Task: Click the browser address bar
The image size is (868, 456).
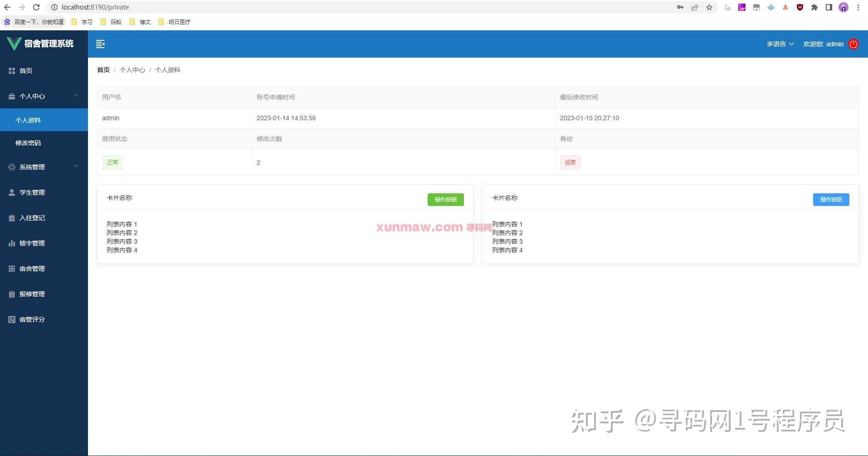Action: click(363, 7)
